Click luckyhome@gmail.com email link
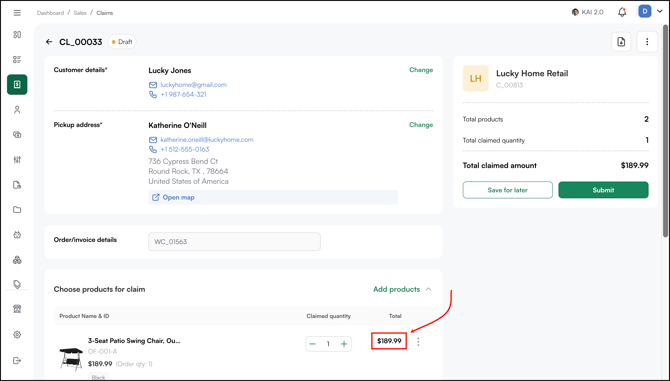 pos(194,85)
